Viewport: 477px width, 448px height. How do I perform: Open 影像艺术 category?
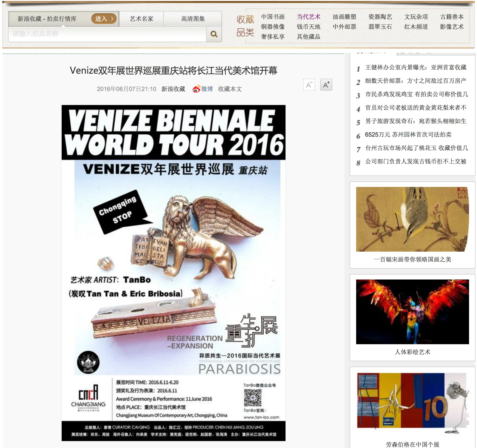[x=452, y=27]
